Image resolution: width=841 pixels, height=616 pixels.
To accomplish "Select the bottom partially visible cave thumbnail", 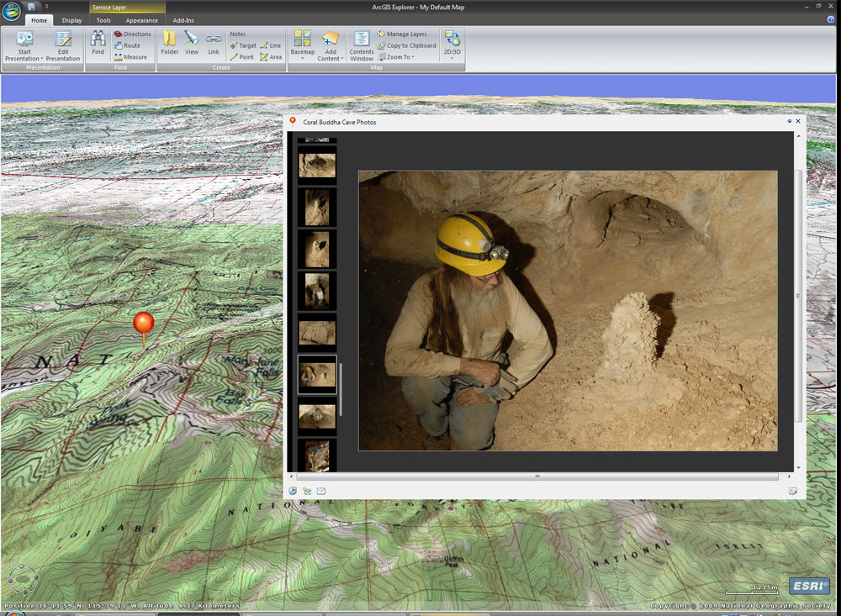I will (317, 456).
